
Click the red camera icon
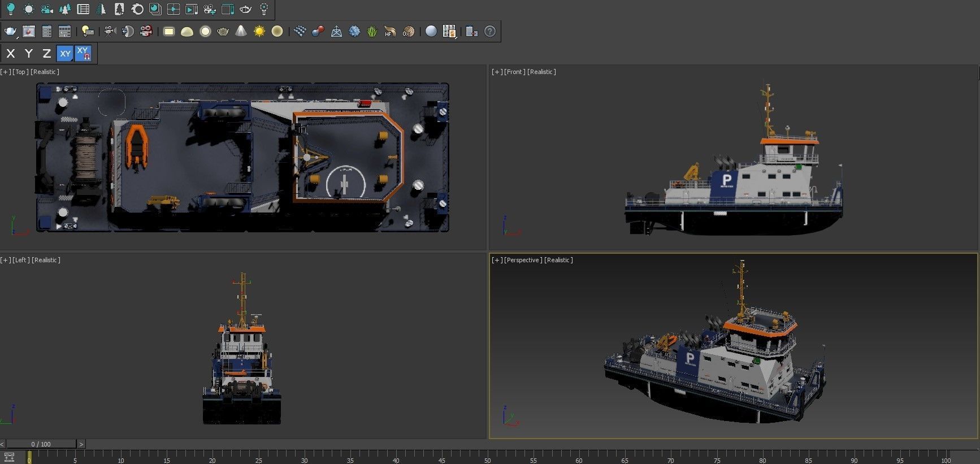point(146,31)
